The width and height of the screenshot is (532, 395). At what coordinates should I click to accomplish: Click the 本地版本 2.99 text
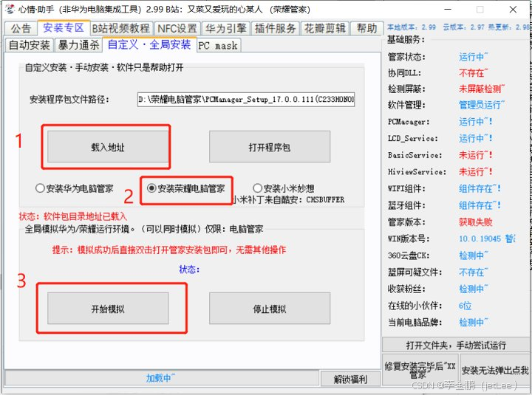pos(412,27)
